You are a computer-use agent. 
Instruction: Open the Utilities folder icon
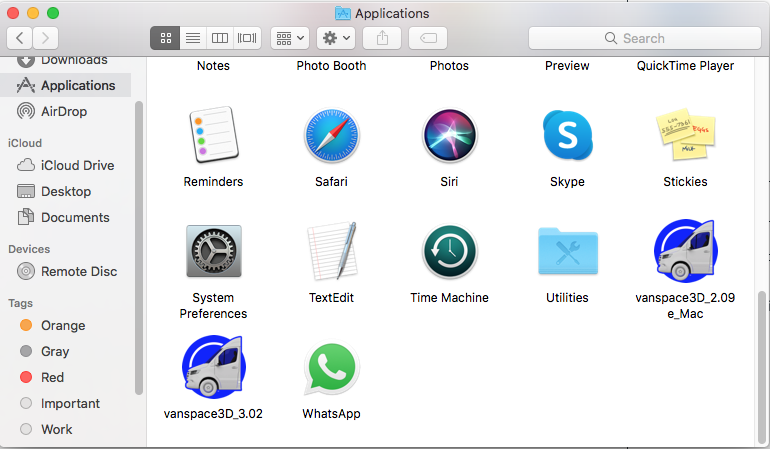coord(568,251)
